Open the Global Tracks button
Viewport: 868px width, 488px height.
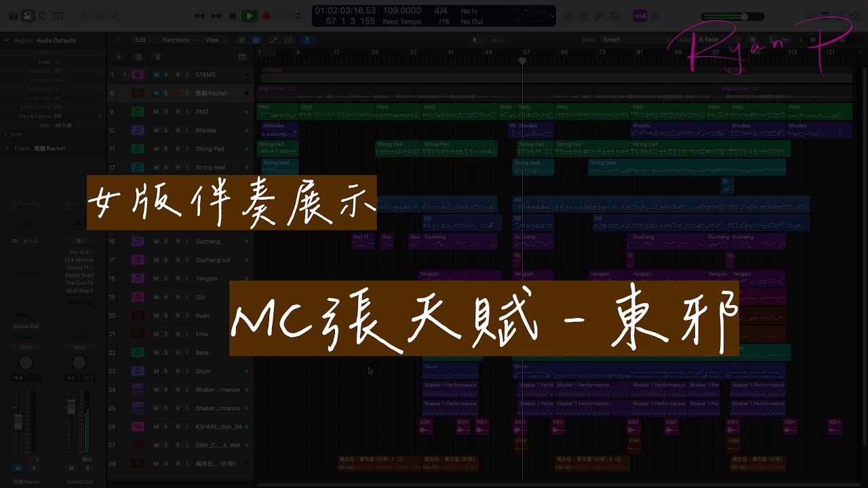[x=242, y=58]
